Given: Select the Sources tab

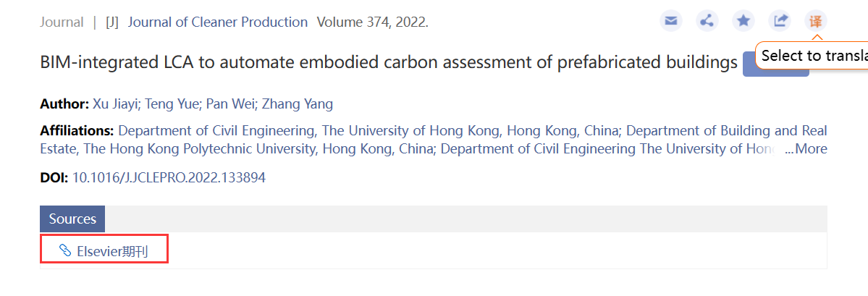Looking at the screenshot, I should (72, 219).
